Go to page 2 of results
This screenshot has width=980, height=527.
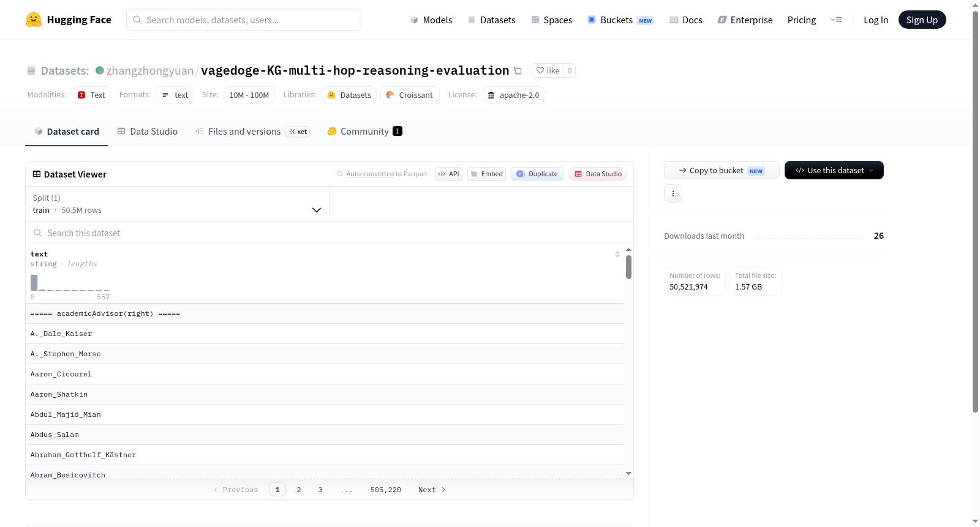[299, 490]
